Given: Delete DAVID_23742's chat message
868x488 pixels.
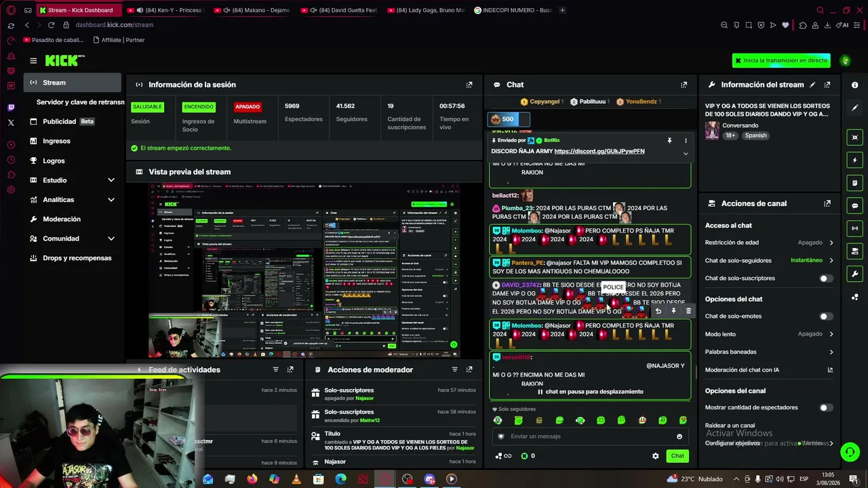Looking at the screenshot, I should point(688,311).
